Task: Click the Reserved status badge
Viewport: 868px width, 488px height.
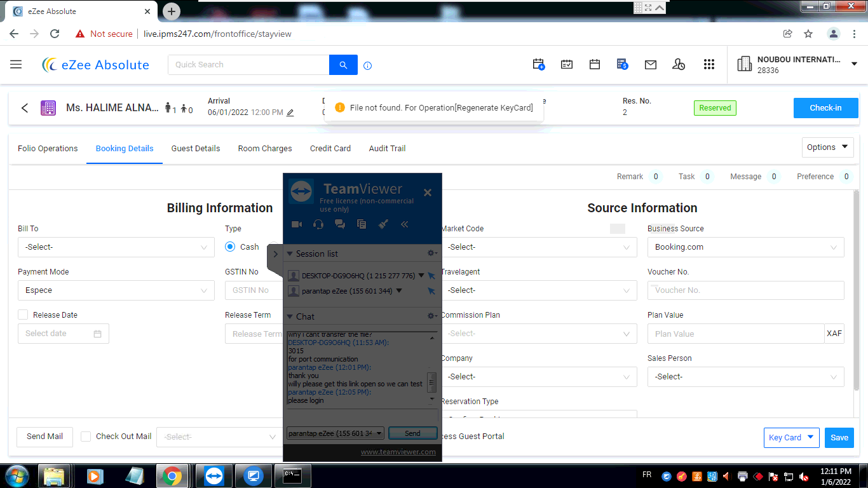Action: pos(715,108)
